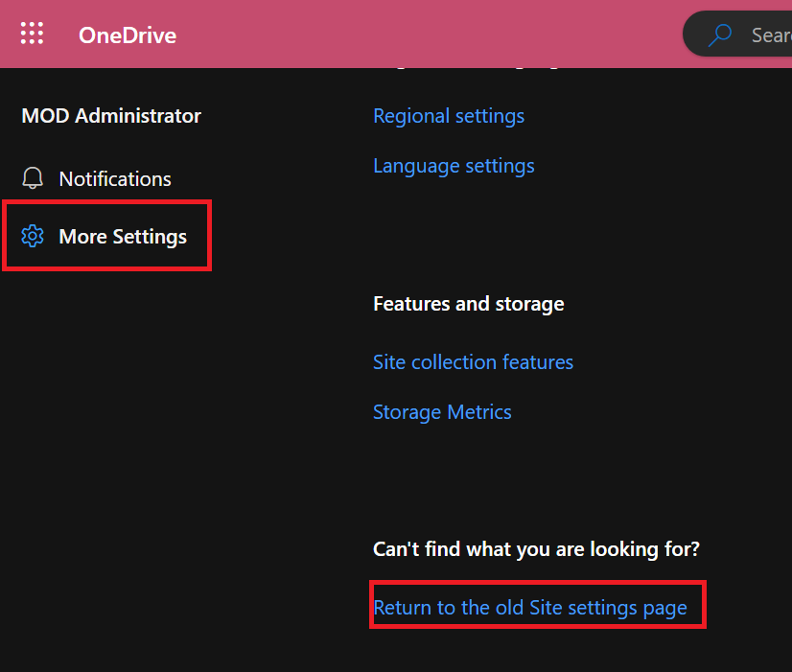The height and width of the screenshot is (672, 792).
Task: Open the Notifications settings section
Action: tap(115, 179)
